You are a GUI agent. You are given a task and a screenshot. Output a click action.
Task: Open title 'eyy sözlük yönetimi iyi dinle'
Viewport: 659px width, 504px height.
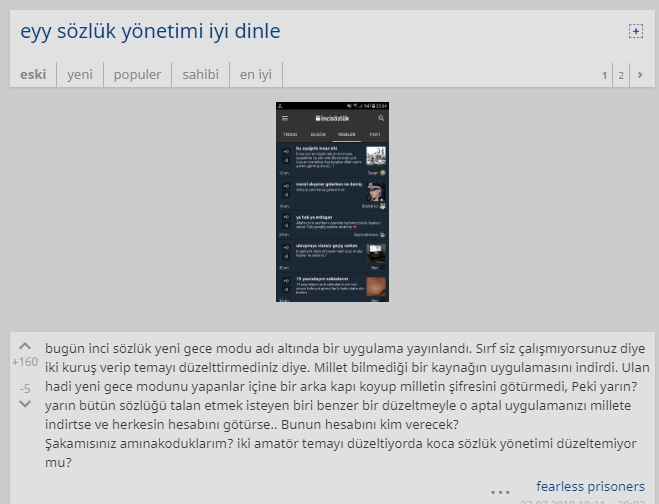point(150,31)
